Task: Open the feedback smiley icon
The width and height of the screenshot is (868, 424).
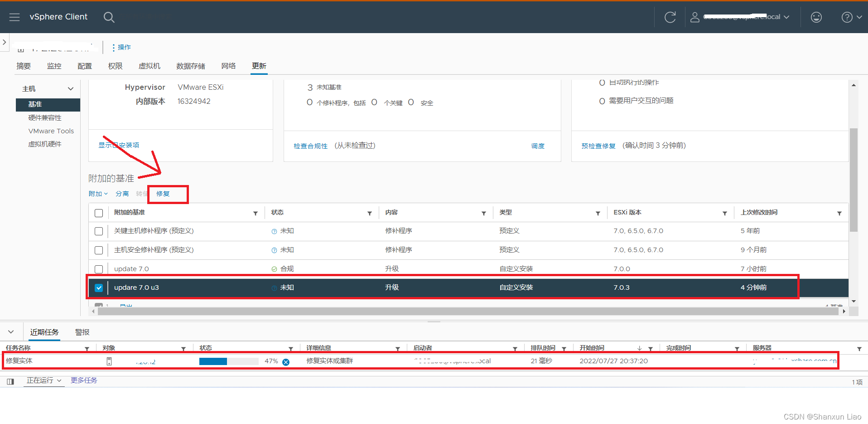Action: pyautogui.click(x=816, y=17)
